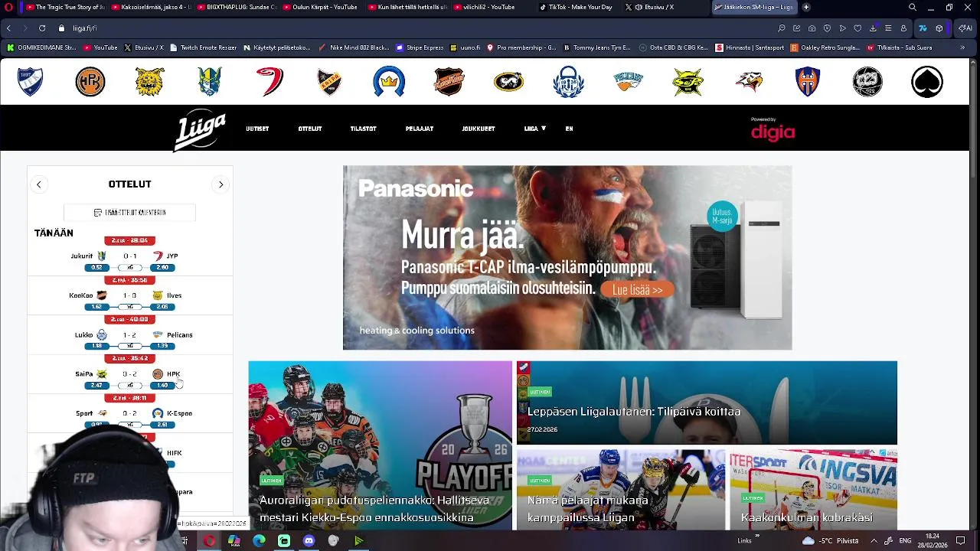Open the browser tab search icon

912,7
